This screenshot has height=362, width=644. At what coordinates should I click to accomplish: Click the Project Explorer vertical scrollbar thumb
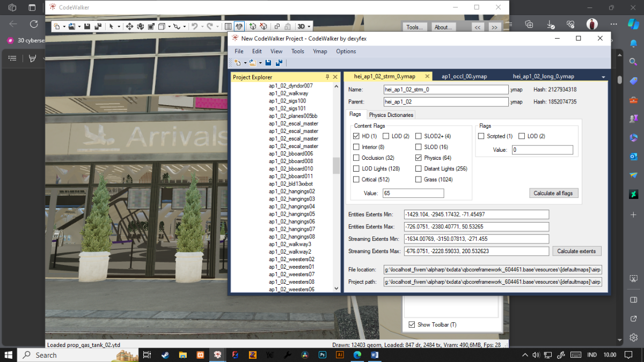coord(336,165)
